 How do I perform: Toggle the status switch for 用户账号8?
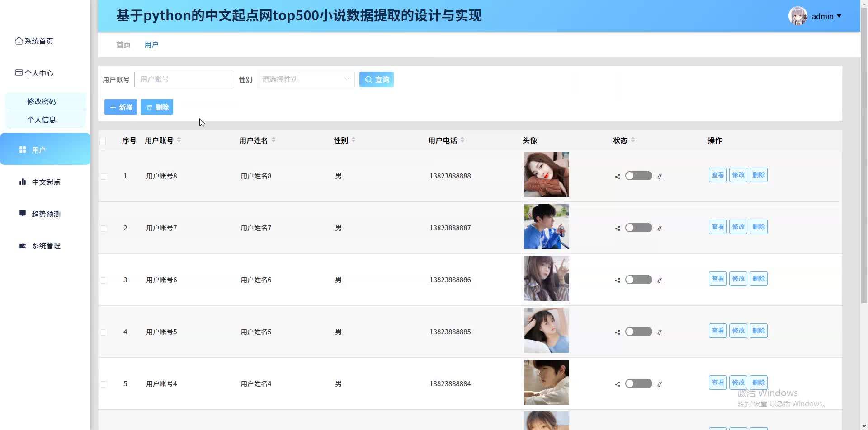coord(638,176)
